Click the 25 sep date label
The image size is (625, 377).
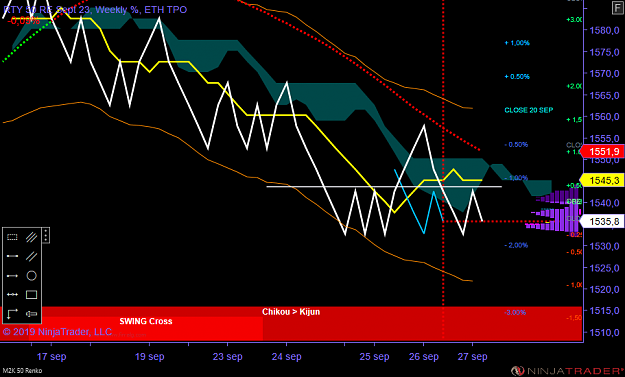pyautogui.click(x=374, y=356)
